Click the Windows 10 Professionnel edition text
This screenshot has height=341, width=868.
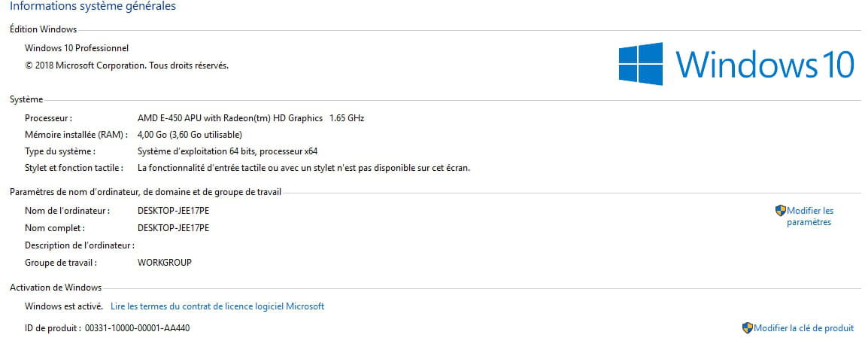pos(77,48)
